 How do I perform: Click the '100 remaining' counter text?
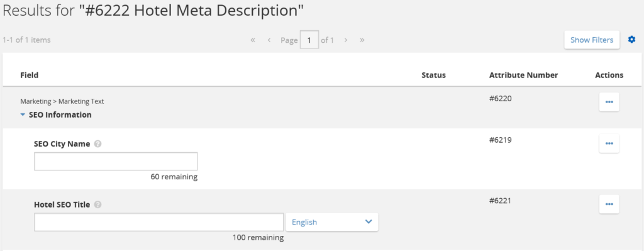[258, 237]
